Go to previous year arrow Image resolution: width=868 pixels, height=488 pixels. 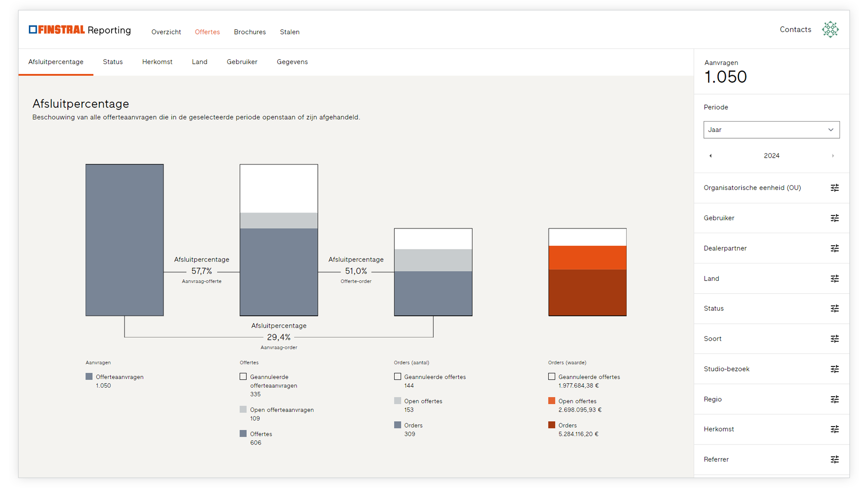pos(711,156)
